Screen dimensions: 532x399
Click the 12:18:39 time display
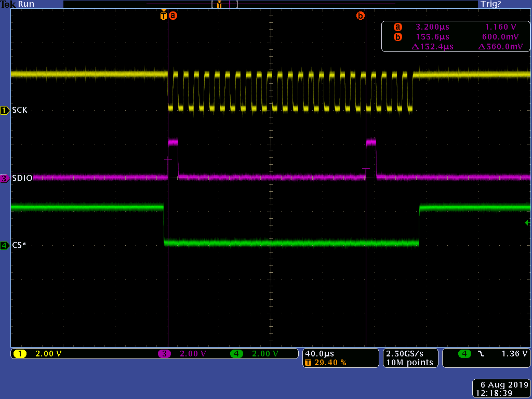494,393
